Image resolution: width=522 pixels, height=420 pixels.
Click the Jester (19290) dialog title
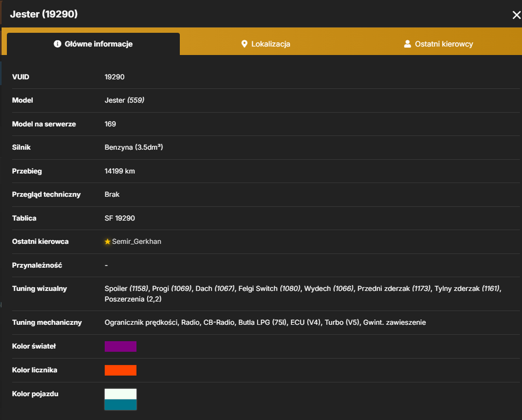(x=44, y=14)
